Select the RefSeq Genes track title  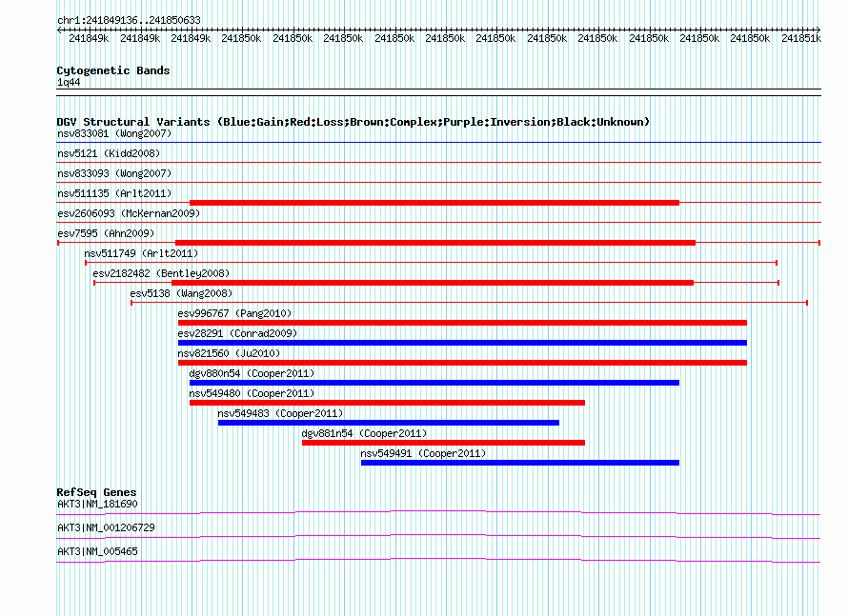pos(96,492)
